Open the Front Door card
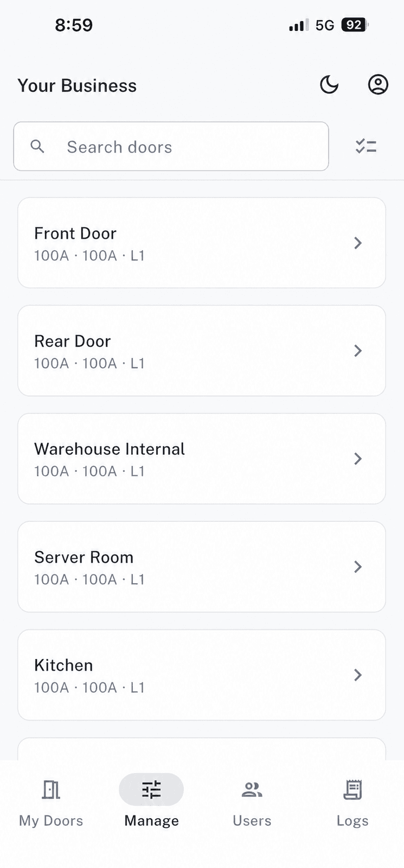404x868 pixels. pos(202,242)
